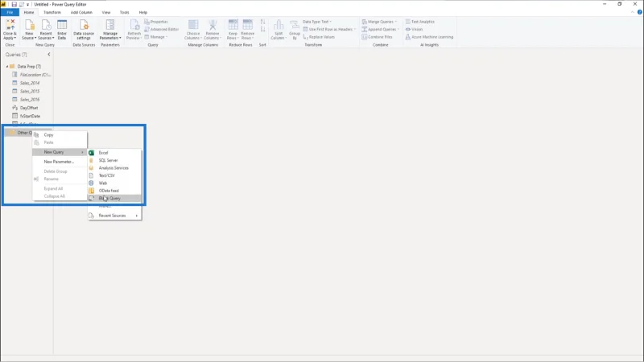Click Replace Values in the ribbon
The height and width of the screenshot is (362, 644).
pyautogui.click(x=319, y=37)
